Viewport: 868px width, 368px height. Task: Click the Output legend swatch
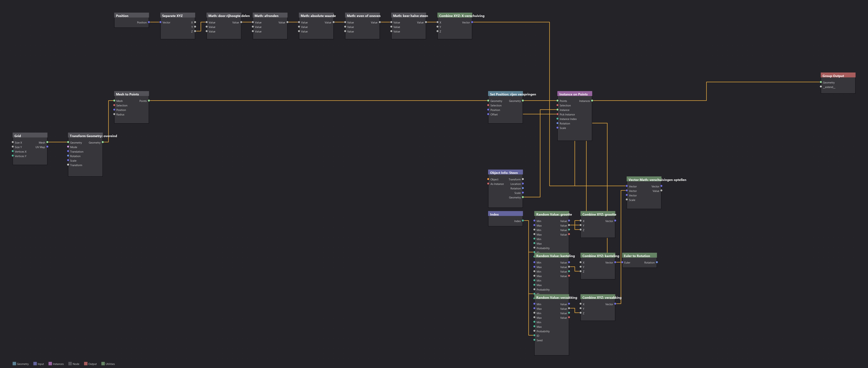tap(86, 364)
